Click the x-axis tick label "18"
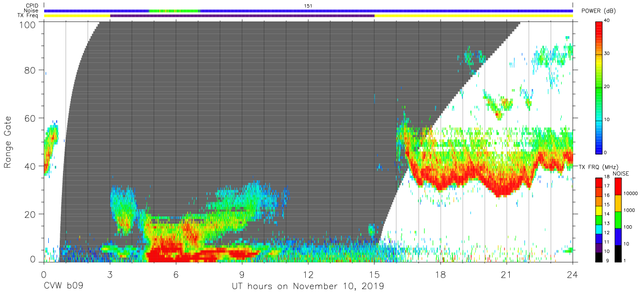This screenshot has width=644, height=297. [441, 275]
